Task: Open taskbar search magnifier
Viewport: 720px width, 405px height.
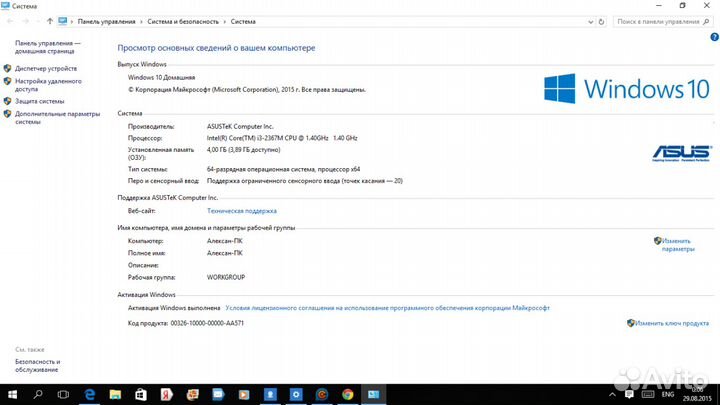Action: (38, 394)
